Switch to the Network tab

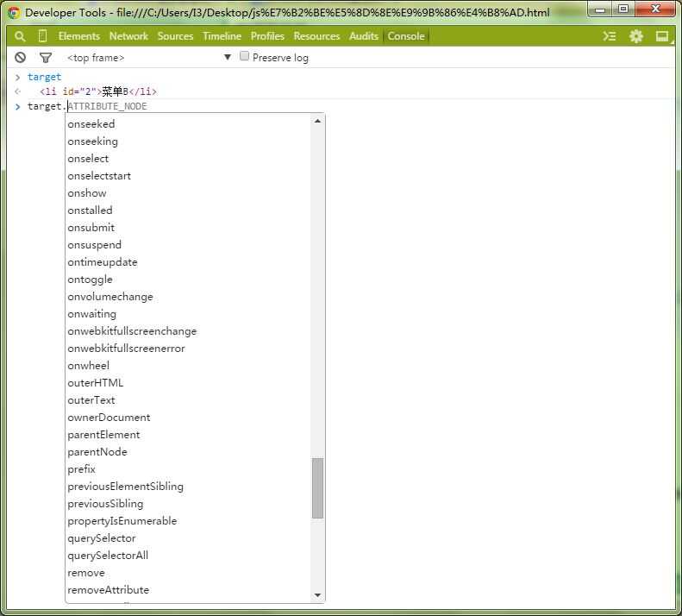128,36
